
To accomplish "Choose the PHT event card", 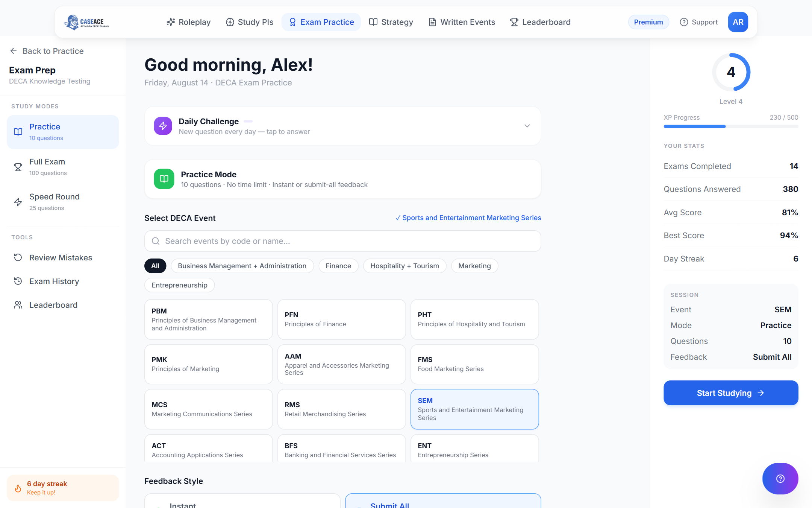I will [x=474, y=319].
